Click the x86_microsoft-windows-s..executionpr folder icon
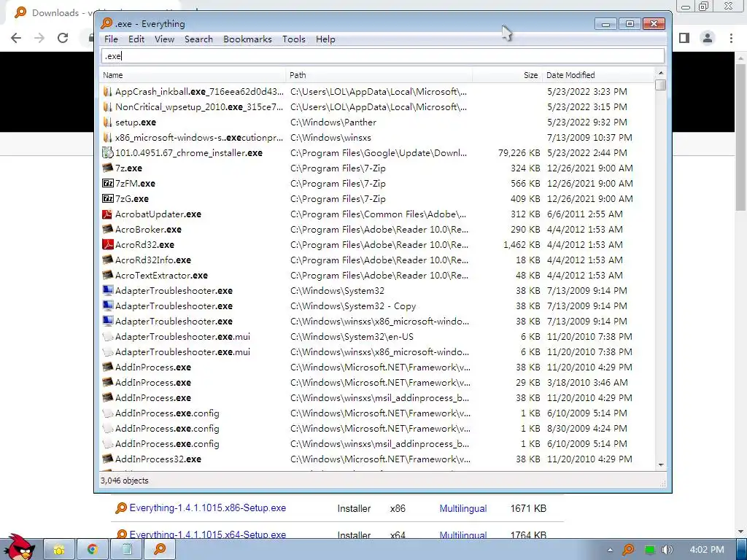Screen dimensions: 747x560 coord(108,138)
